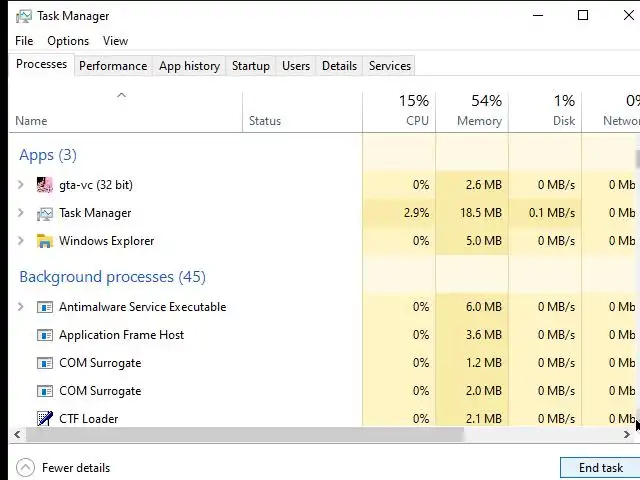
Task: Click the first COM Surrogate icon
Action: (44, 363)
